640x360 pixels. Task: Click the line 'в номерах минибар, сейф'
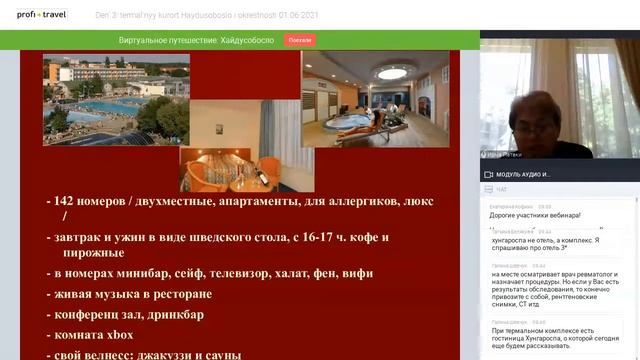pos(210,273)
